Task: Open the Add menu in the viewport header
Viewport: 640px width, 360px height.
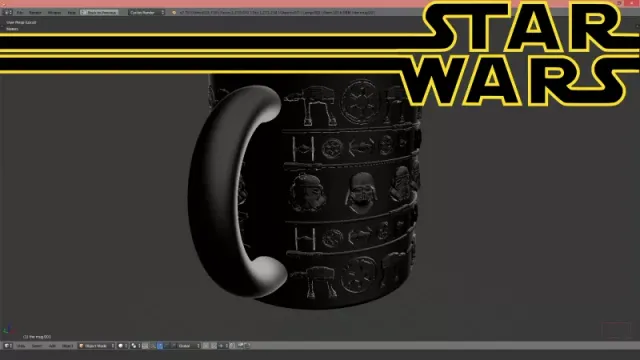Action: tap(52, 346)
